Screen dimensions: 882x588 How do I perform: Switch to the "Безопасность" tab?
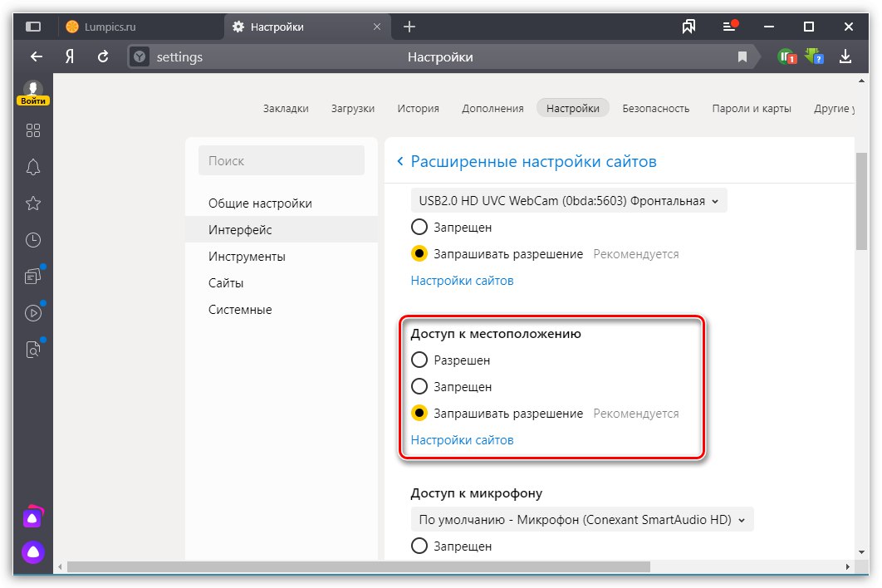click(x=656, y=108)
